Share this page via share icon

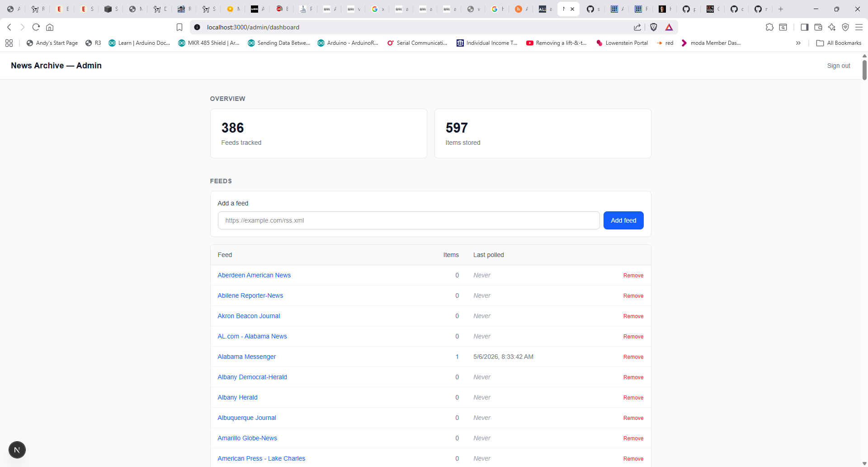[x=637, y=27]
